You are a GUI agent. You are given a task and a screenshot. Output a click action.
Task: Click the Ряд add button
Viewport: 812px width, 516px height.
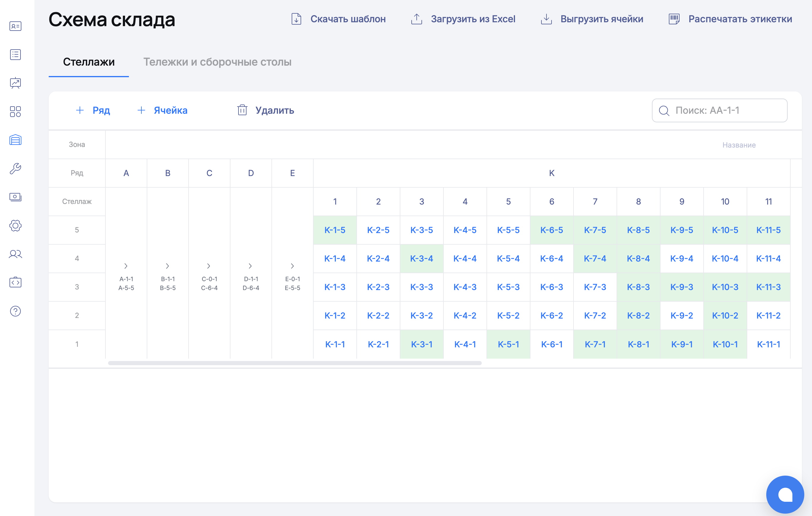[93, 110]
